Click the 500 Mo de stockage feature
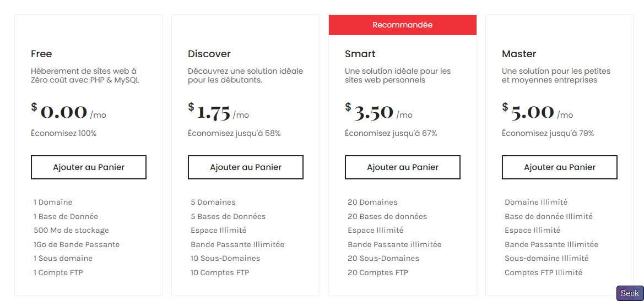644x301 pixels. click(x=71, y=231)
